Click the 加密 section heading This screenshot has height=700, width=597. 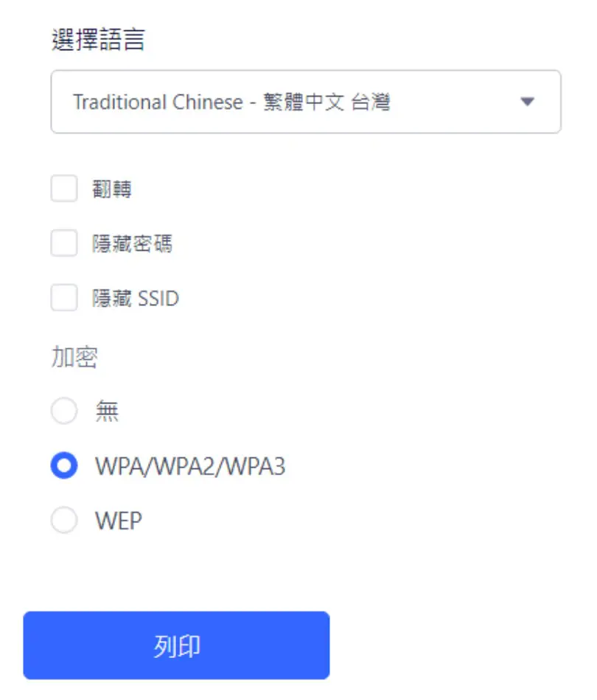(x=74, y=357)
